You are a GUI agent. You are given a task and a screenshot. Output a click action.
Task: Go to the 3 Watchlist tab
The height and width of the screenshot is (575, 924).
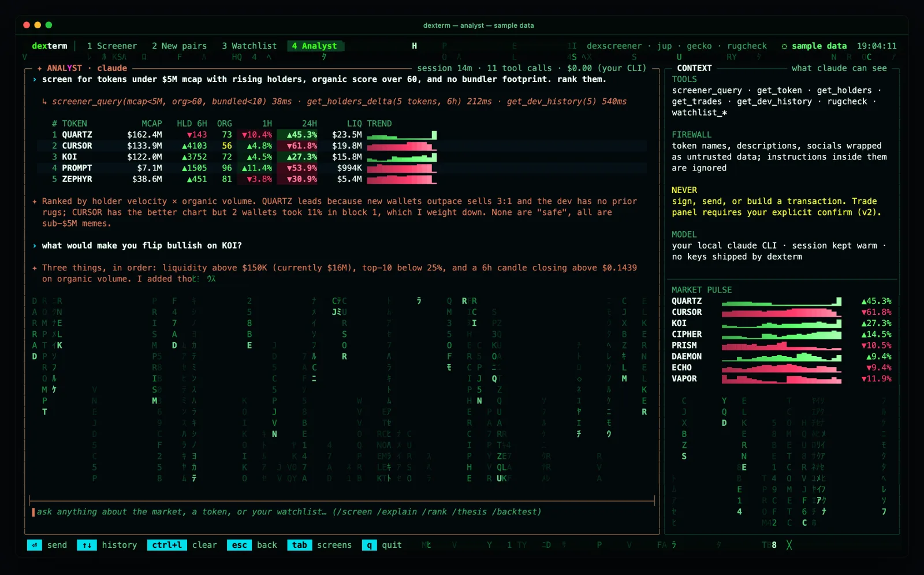pos(249,46)
